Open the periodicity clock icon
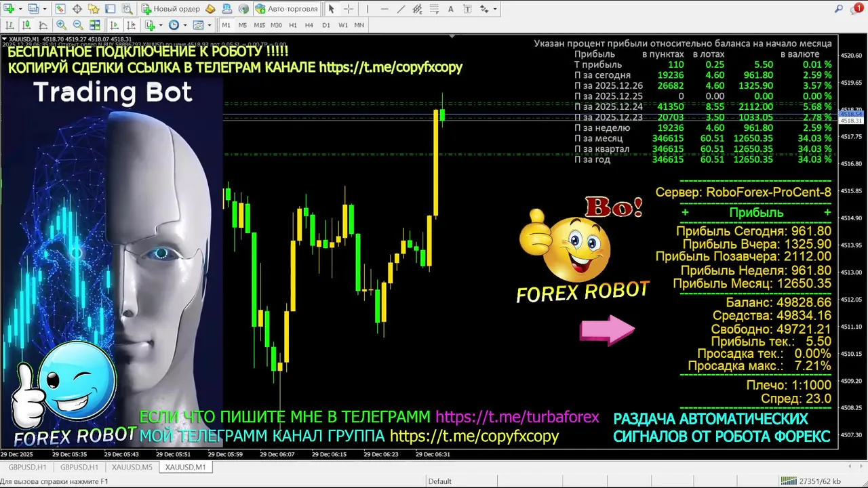The image size is (868, 488). click(x=174, y=25)
